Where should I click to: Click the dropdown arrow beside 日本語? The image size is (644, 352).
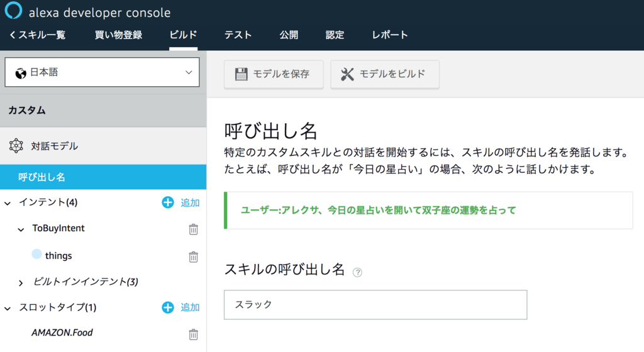coord(189,73)
